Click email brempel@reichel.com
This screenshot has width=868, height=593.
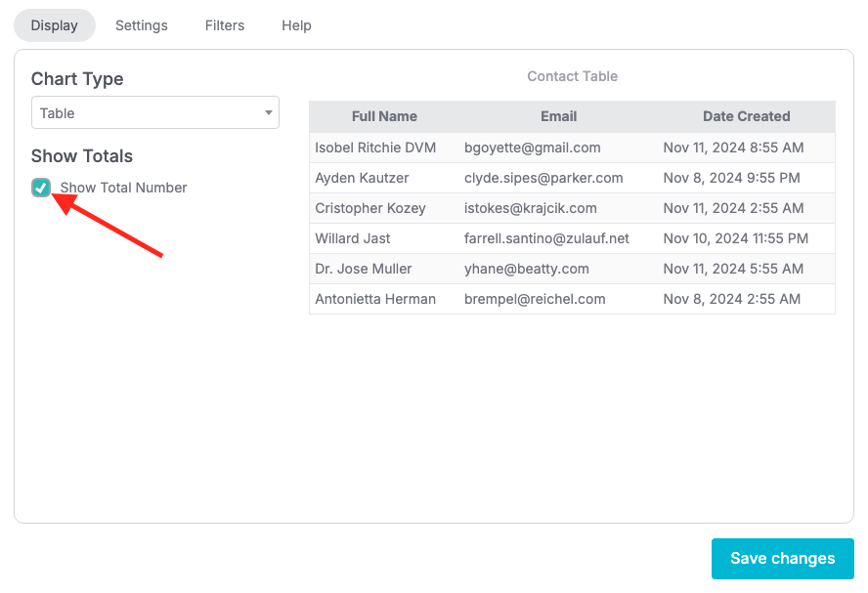535,299
